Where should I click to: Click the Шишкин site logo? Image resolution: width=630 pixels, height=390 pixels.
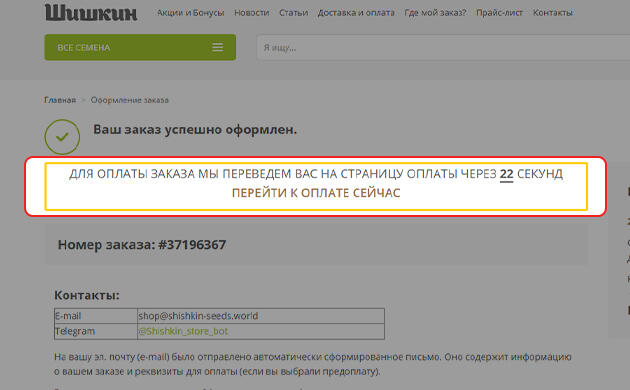(91, 12)
